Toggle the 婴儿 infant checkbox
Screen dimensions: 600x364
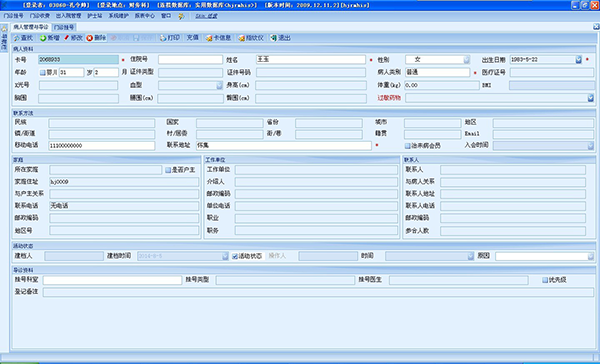click(42, 72)
